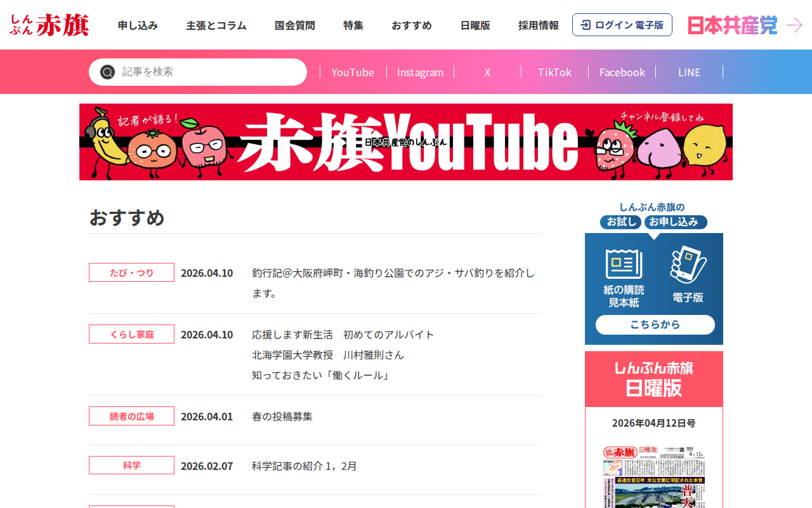The width and height of the screenshot is (812, 508).
Task: Click the お申し込み label
Action: (x=675, y=222)
